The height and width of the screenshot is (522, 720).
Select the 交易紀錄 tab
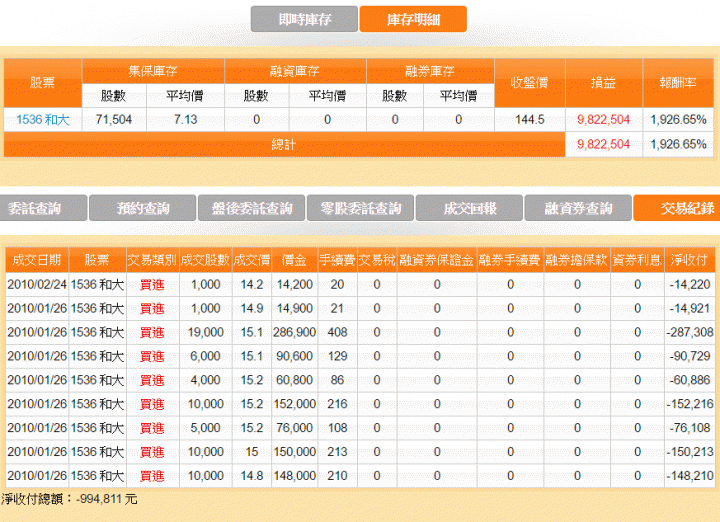click(x=677, y=208)
